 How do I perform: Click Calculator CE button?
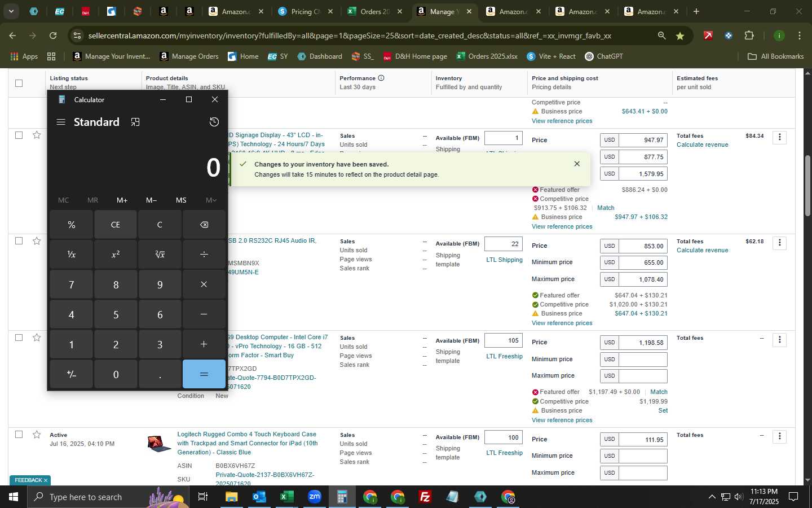[116, 225]
